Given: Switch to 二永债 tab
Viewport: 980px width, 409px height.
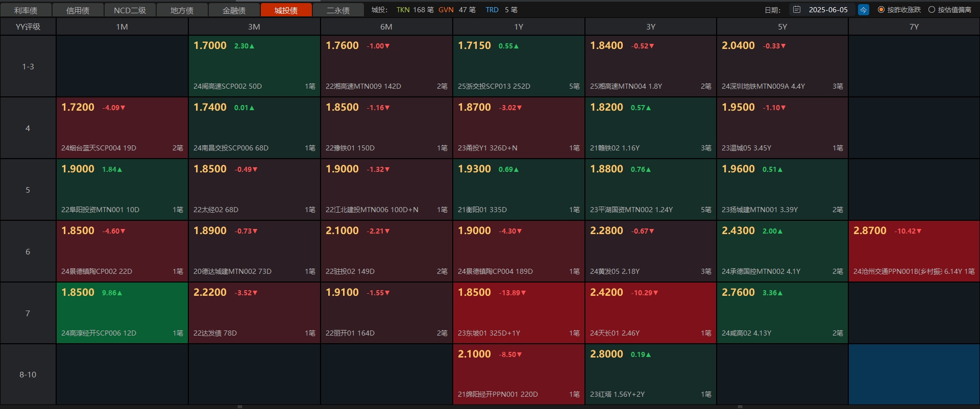Looking at the screenshot, I should pyautogui.click(x=338, y=10).
